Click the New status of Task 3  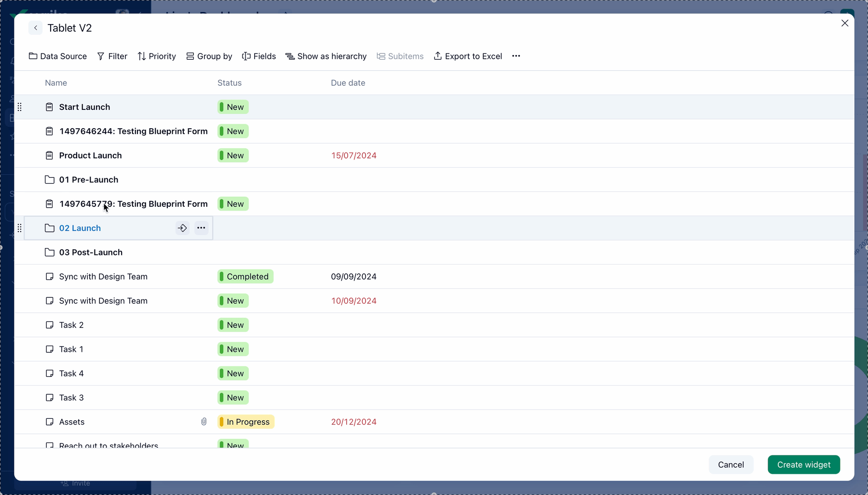[233, 398]
